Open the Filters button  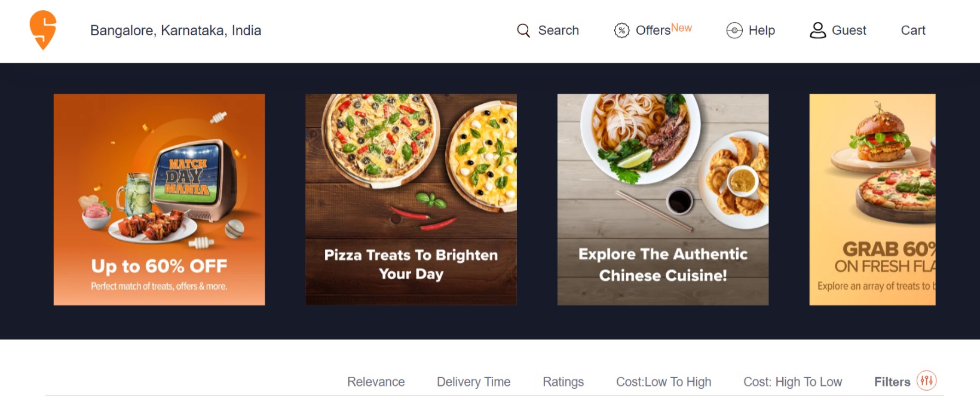click(892, 382)
